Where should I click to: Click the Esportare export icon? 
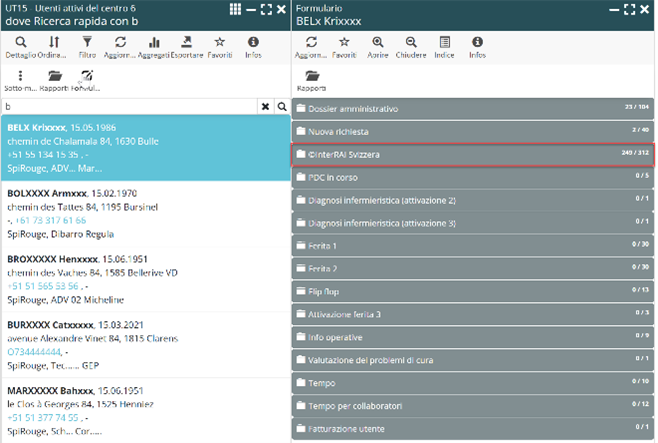click(186, 43)
